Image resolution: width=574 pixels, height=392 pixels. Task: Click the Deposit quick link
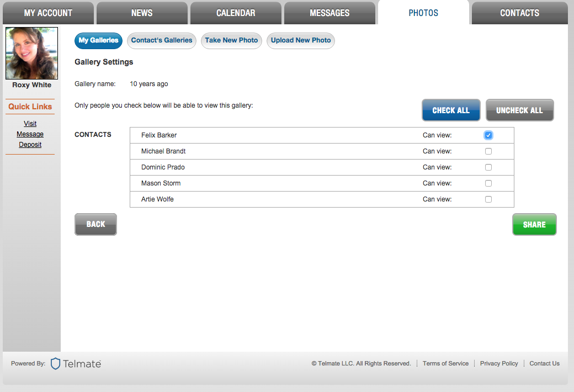click(30, 145)
